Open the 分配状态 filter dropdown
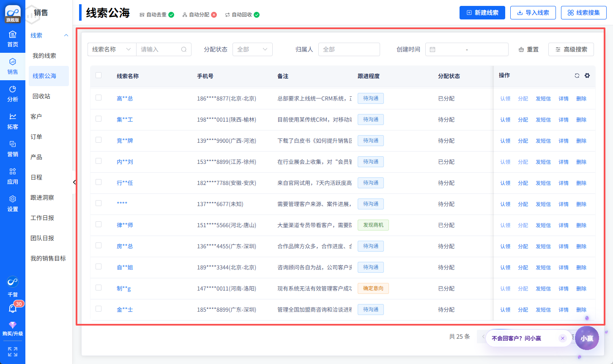Viewport: 613px width, 364px height. [x=252, y=49]
